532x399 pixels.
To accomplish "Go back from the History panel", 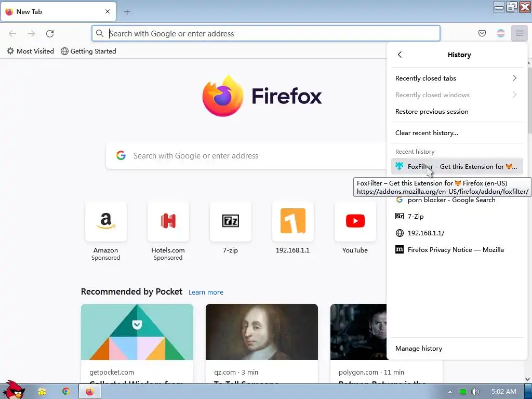I will (x=400, y=55).
